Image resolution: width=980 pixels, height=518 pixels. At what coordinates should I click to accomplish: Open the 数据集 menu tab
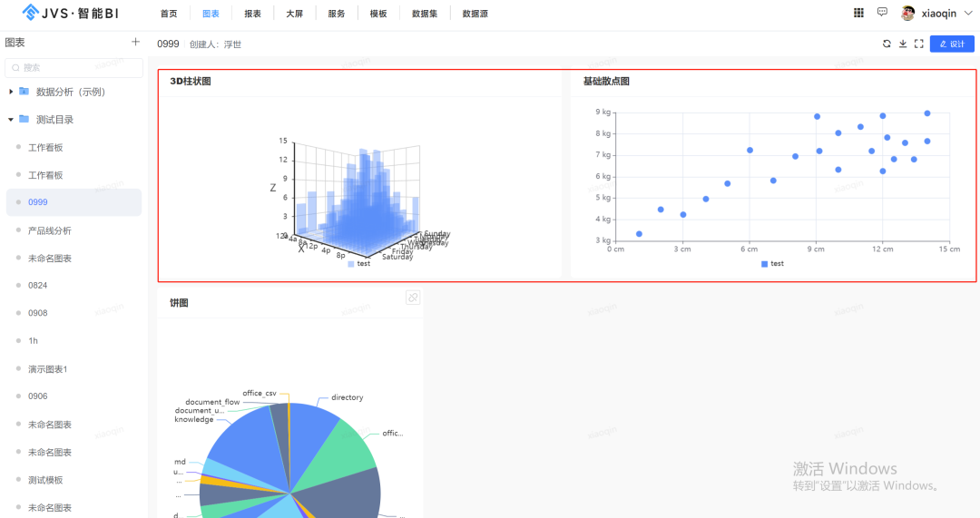(x=425, y=14)
